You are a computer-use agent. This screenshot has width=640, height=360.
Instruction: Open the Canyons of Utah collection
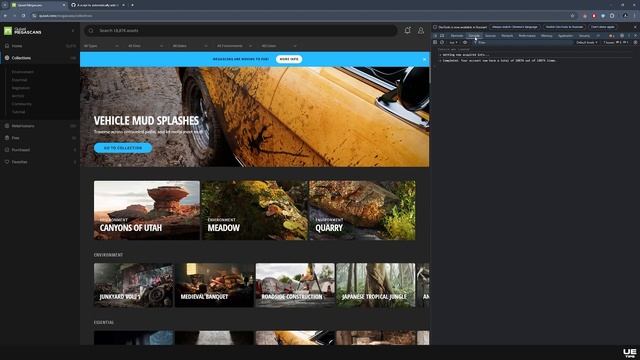click(x=147, y=210)
